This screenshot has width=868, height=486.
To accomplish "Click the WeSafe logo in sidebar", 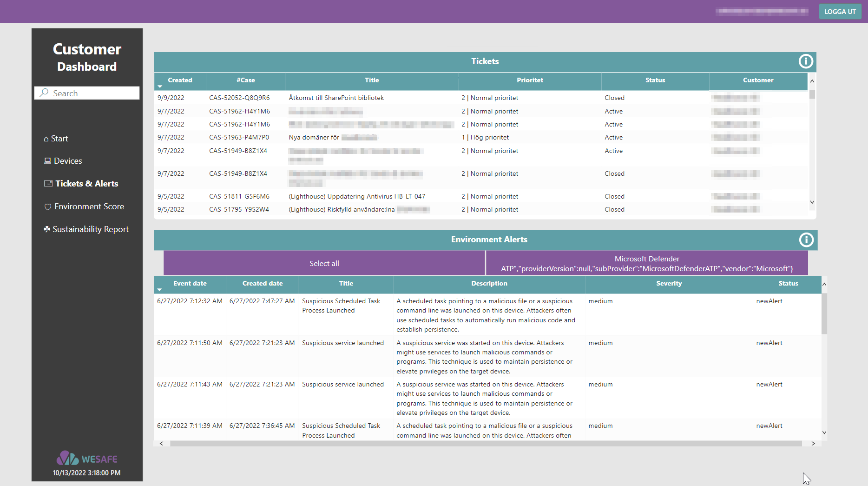I will [87, 459].
